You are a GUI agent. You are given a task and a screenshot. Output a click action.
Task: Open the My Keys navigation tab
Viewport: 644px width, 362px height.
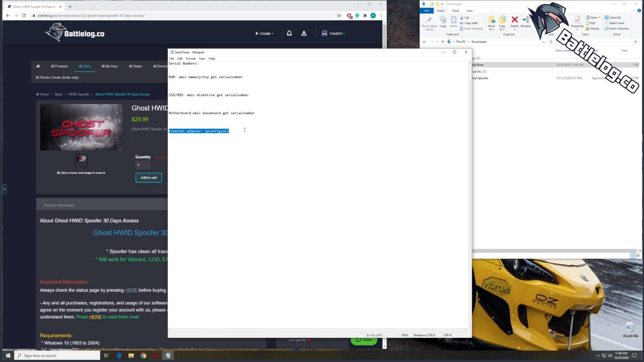click(110, 66)
